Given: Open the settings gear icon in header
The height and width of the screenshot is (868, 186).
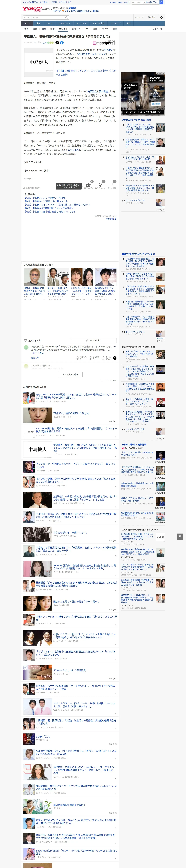Looking at the screenshot, I should (161, 18).
